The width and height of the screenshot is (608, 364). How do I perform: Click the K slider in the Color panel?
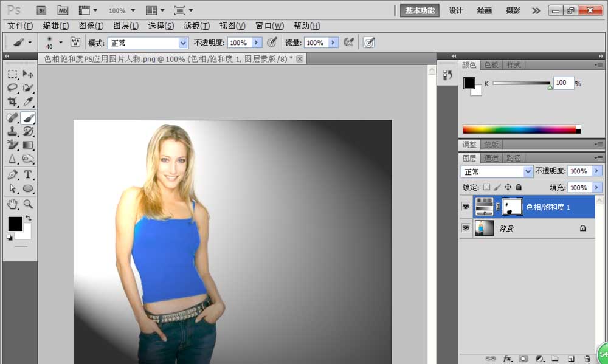522,83
